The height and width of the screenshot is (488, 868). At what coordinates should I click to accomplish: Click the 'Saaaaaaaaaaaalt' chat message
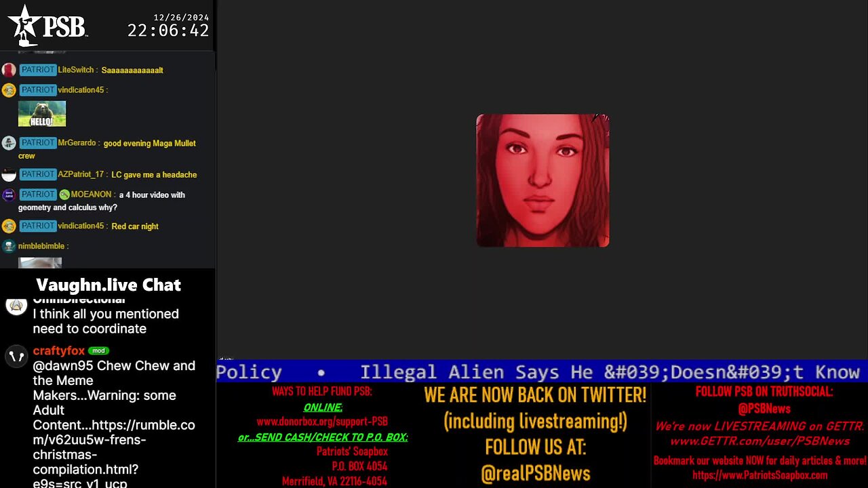132,70
